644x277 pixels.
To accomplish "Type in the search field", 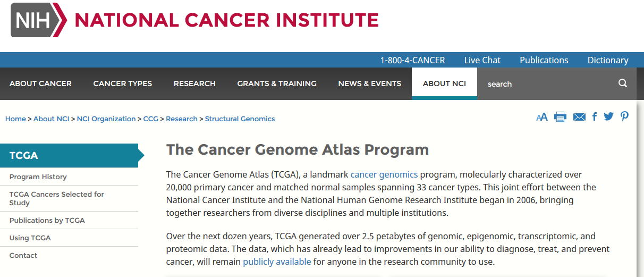I will pos(547,84).
